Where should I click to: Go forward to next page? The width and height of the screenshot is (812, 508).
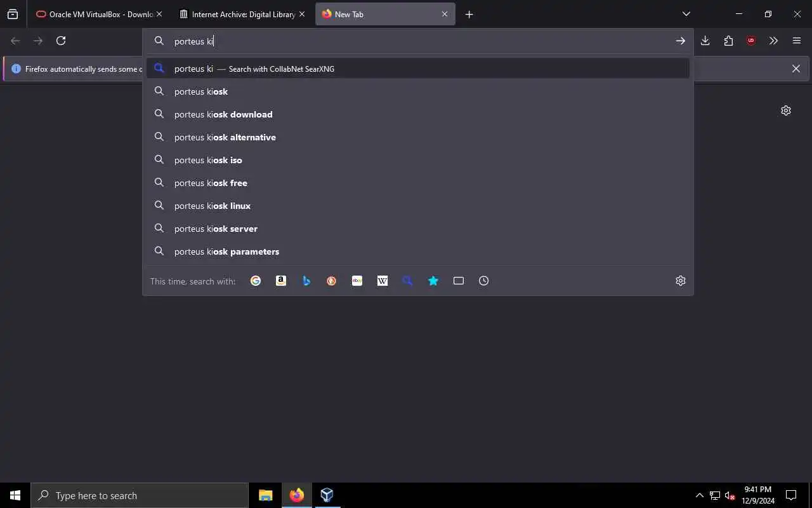coord(38,41)
